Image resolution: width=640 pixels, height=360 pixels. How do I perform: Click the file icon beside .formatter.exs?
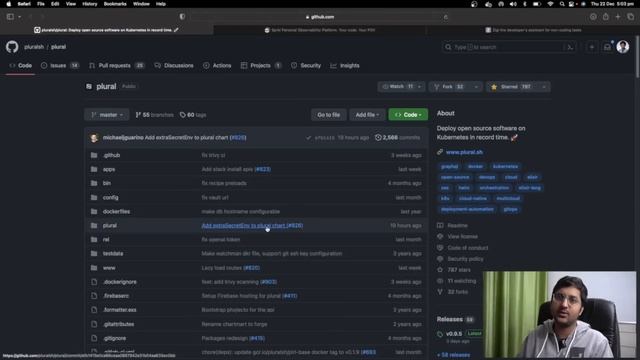(x=94, y=310)
